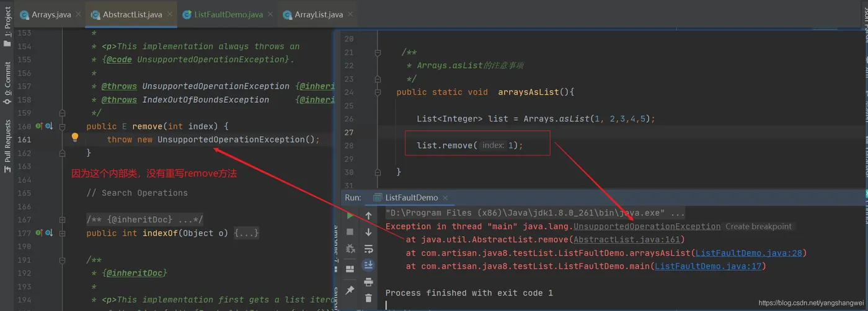Click the blue overridden gutter icon on line 160
Image resolution: width=868 pixels, height=311 pixels.
pos(48,126)
